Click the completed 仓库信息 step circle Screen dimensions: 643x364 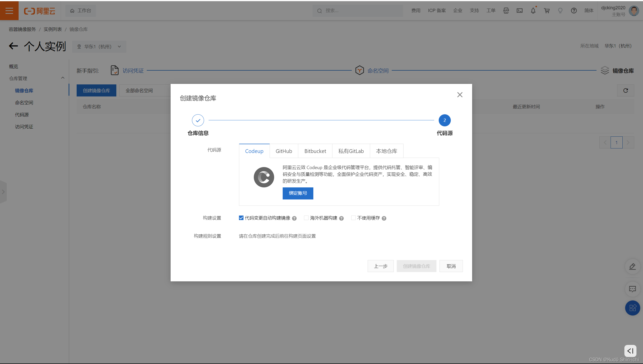coord(198,120)
